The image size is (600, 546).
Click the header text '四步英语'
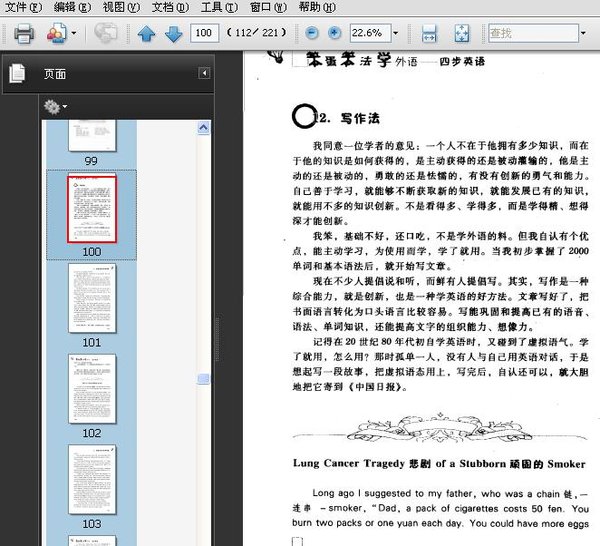(462, 62)
